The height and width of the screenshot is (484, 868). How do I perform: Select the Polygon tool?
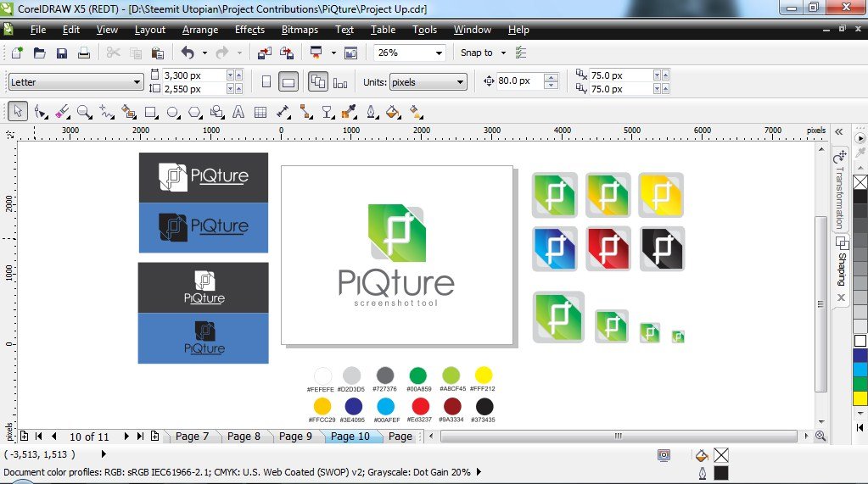pos(195,112)
